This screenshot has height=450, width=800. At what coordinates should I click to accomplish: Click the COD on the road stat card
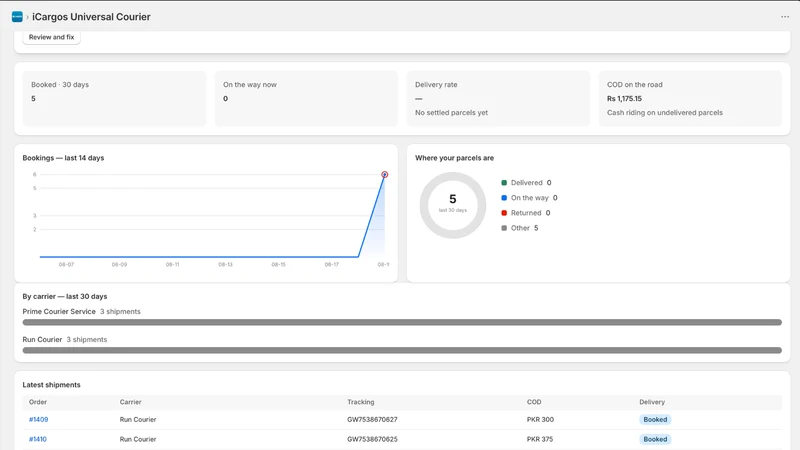click(x=690, y=98)
